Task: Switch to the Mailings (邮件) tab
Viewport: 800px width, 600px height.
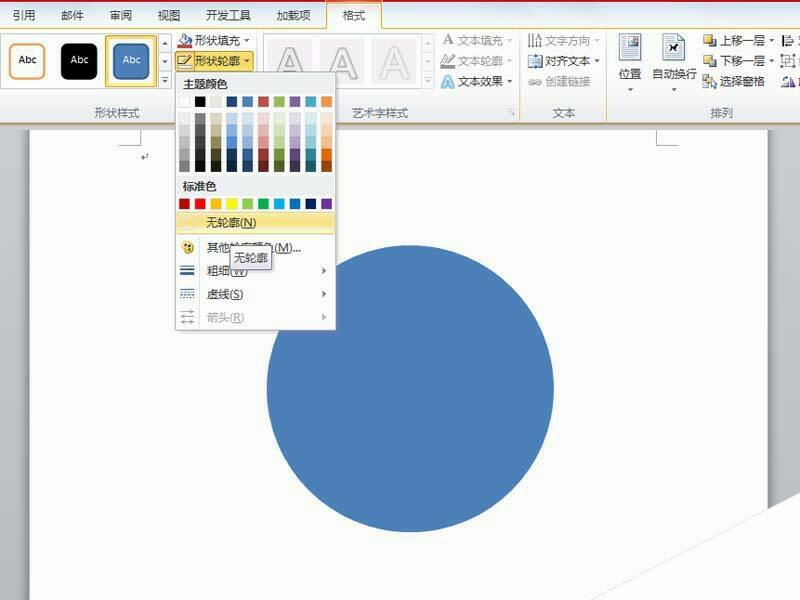Action: click(72, 15)
